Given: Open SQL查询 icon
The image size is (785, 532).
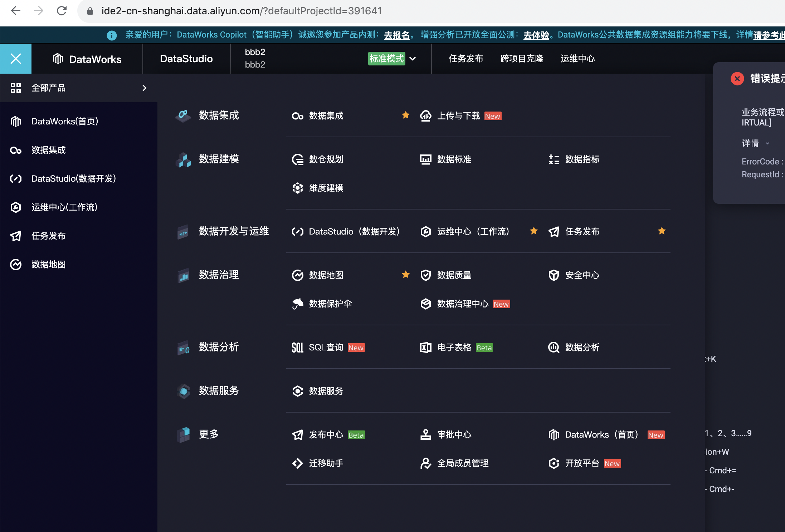Looking at the screenshot, I should coord(298,348).
